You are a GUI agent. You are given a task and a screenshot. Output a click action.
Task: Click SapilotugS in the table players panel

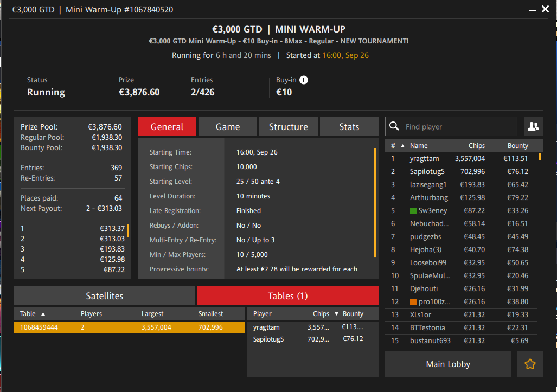click(x=268, y=339)
